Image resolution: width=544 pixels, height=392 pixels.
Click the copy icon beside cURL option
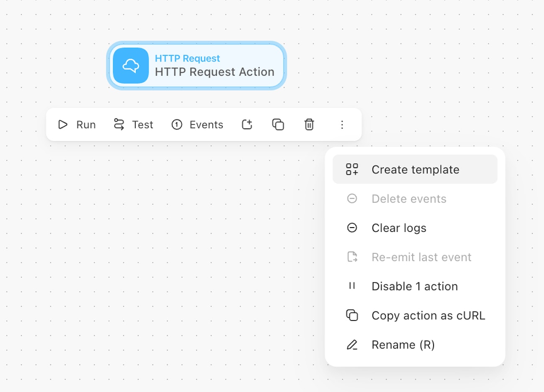pos(352,315)
